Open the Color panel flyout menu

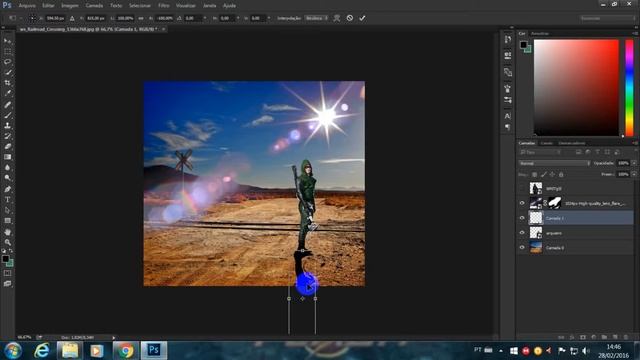click(x=635, y=33)
